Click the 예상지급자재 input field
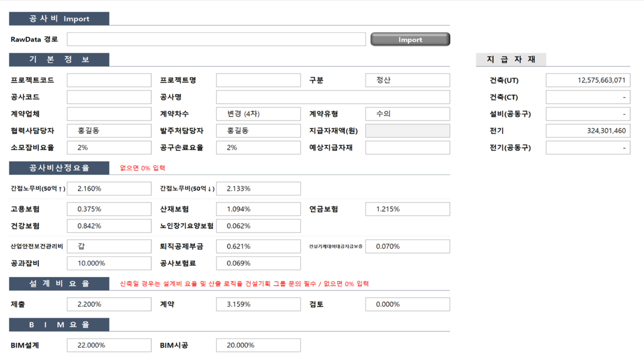This screenshot has height=362, width=644. (x=407, y=147)
